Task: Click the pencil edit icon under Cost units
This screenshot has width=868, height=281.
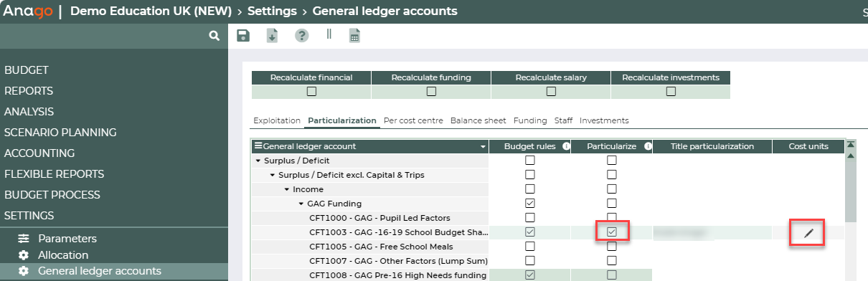Action: [x=808, y=232]
